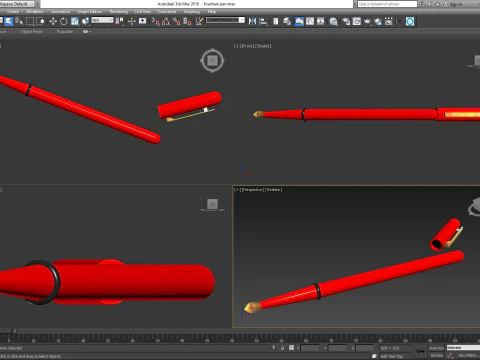Click the Sign In link
Screen dimensions: 480x360
click(x=456, y=4)
